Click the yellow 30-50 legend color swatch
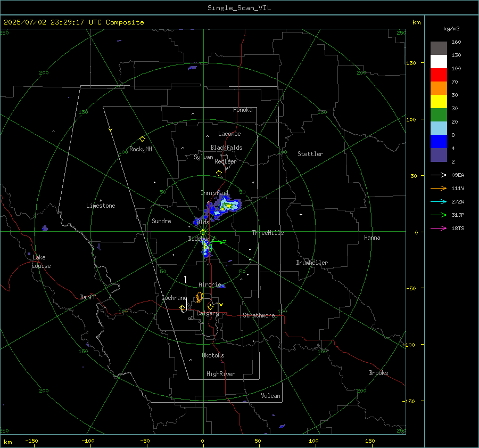 [x=439, y=102]
